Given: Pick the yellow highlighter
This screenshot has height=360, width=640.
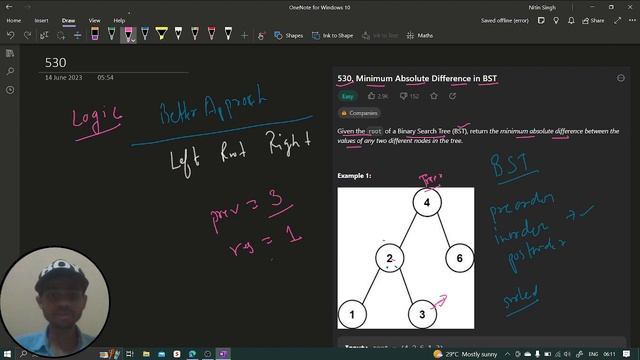Looking at the screenshot, I should coord(162,33).
